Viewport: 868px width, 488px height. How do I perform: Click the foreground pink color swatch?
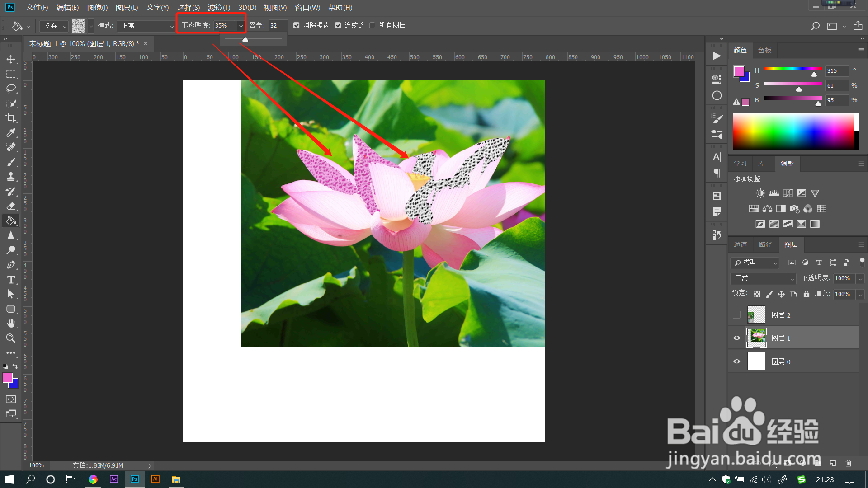coord(7,378)
